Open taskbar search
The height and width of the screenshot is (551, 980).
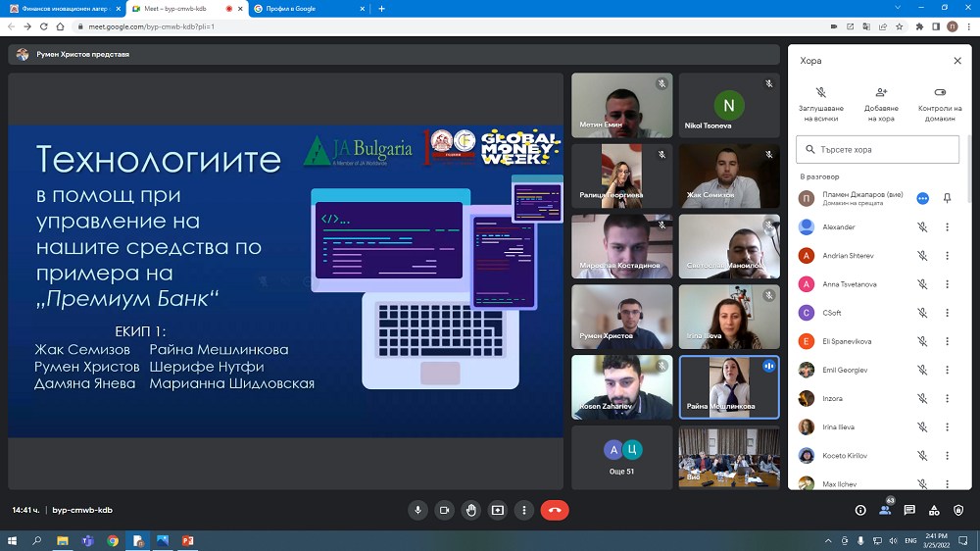[x=37, y=541]
